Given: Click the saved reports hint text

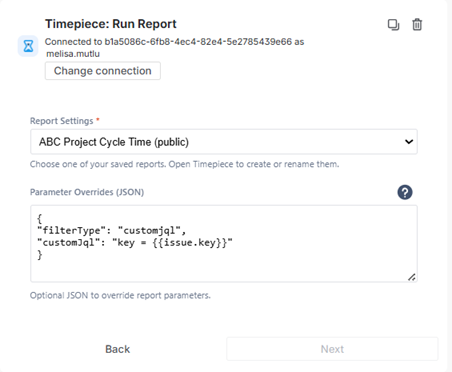Looking at the screenshot, I should [x=184, y=164].
